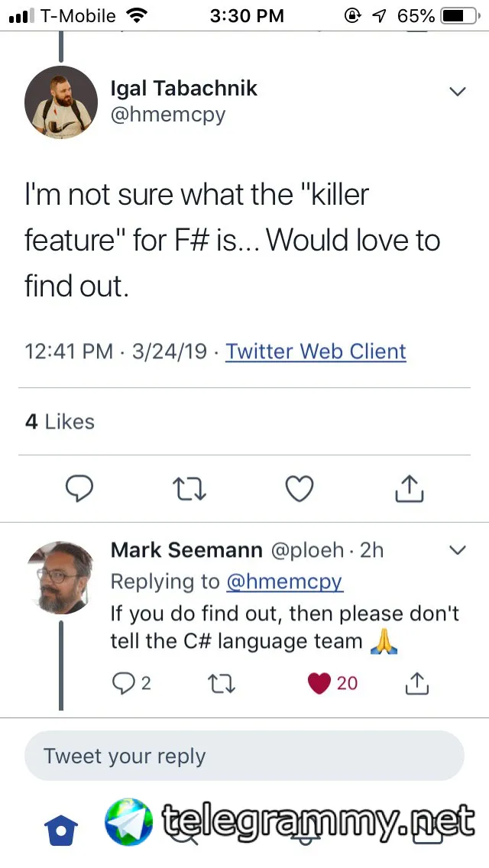Tap the @hmemcpy mention in the reply
The width and height of the screenshot is (489, 868).
pos(284,581)
